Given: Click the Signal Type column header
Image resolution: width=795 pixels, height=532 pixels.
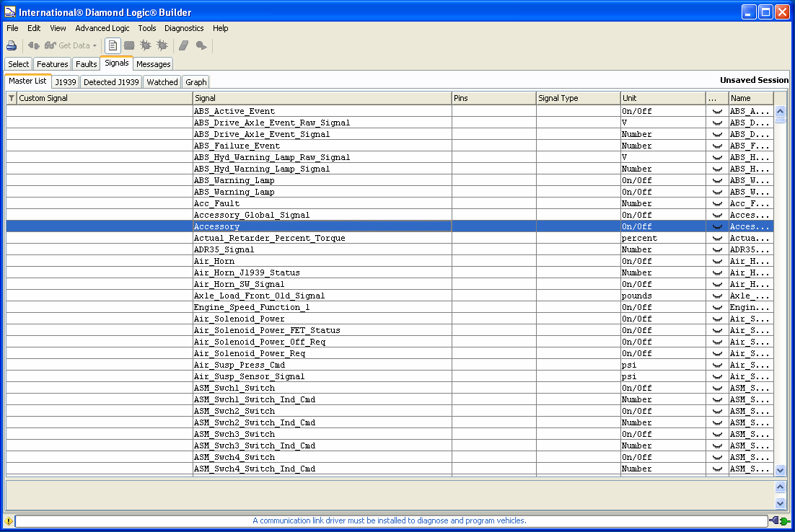Looking at the screenshot, I should pos(579,98).
